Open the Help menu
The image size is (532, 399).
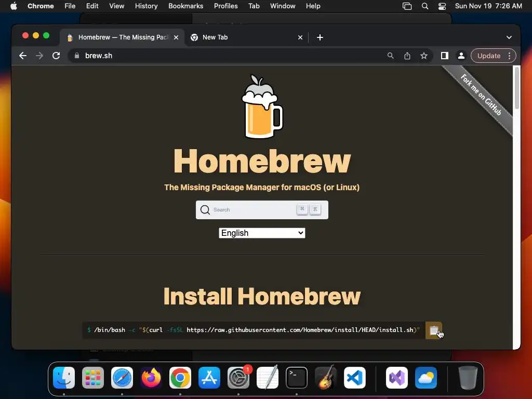pos(313,6)
